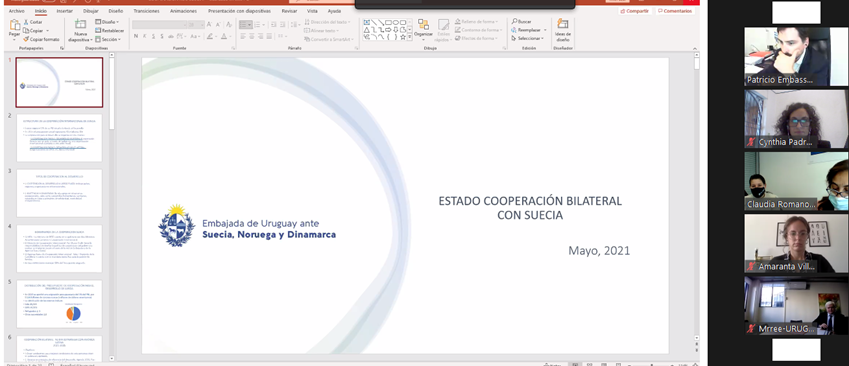This screenshot has width=849, height=366.
Task: Open Pegar options arrow
Action: tap(15, 40)
